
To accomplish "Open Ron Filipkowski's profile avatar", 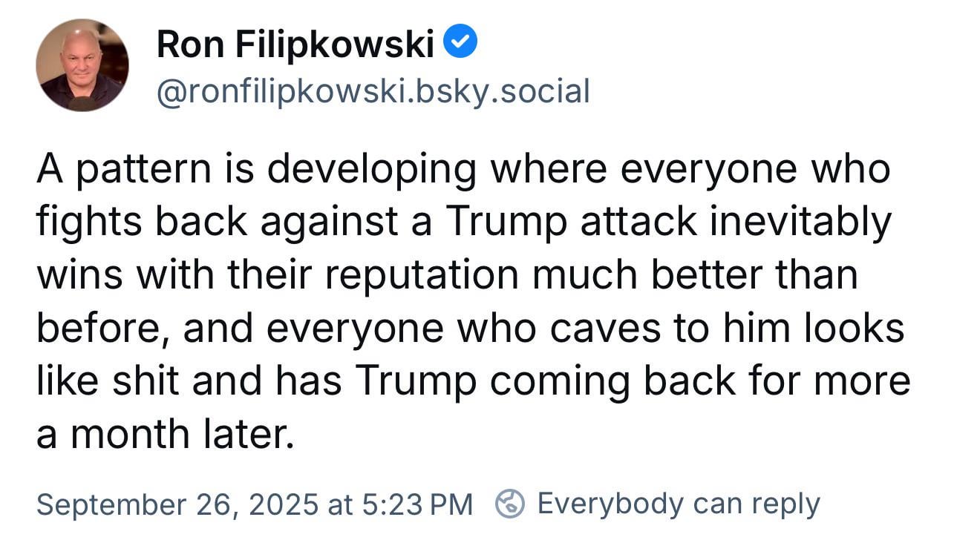I will tap(82, 65).
